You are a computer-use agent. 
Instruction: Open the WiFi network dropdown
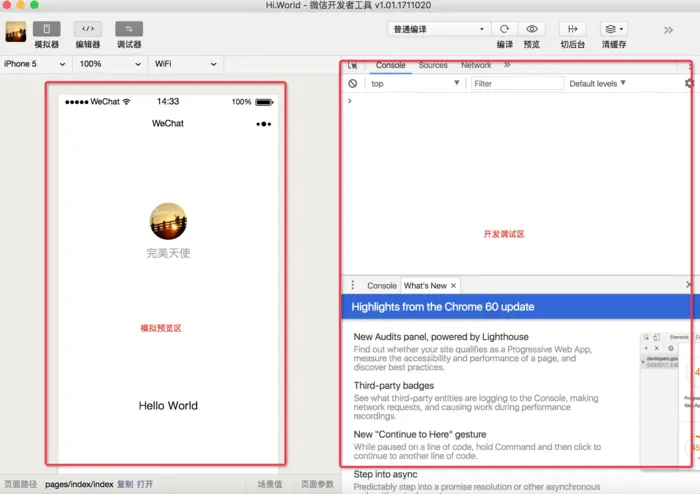[x=185, y=64]
